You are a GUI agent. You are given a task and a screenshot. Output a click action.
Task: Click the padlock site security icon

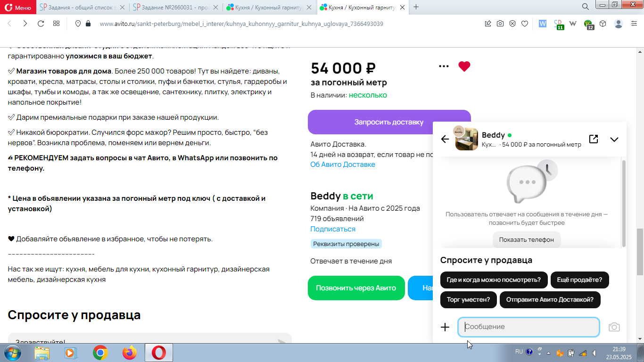88,24
